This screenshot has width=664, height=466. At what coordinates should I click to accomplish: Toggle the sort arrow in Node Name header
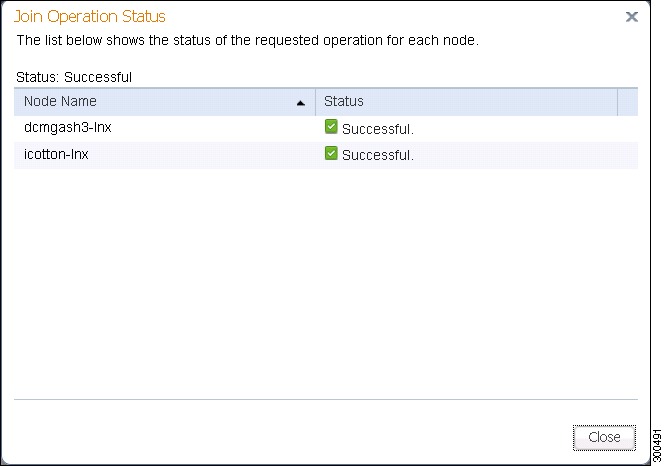coord(301,103)
